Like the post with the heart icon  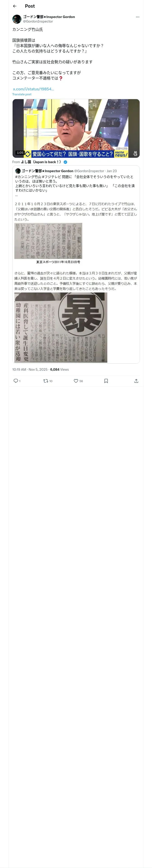pyautogui.click(x=76, y=381)
